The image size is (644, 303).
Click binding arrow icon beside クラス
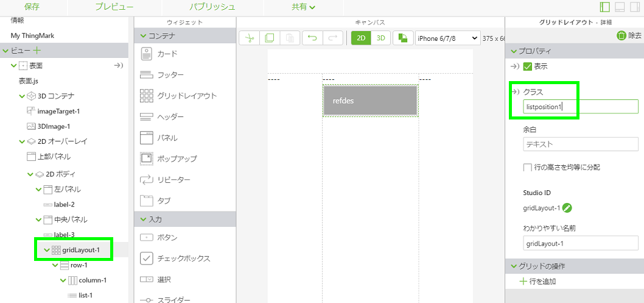pos(515,91)
